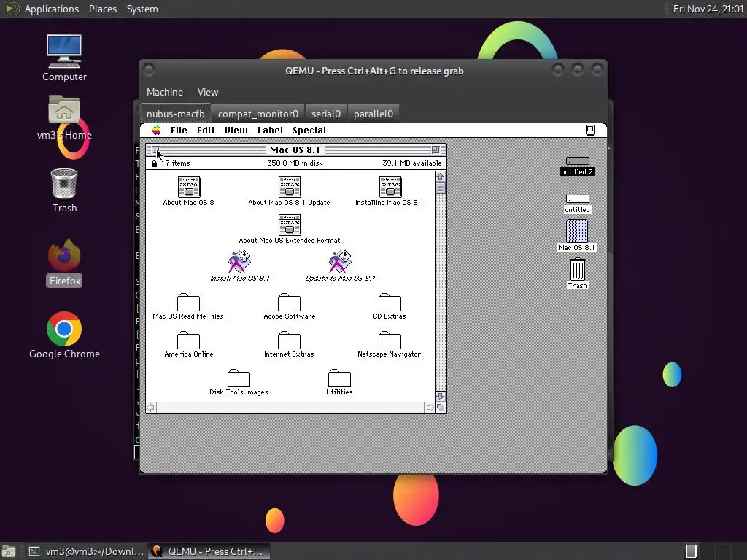
Task: Switch to the parallel0 tab
Action: point(373,114)
